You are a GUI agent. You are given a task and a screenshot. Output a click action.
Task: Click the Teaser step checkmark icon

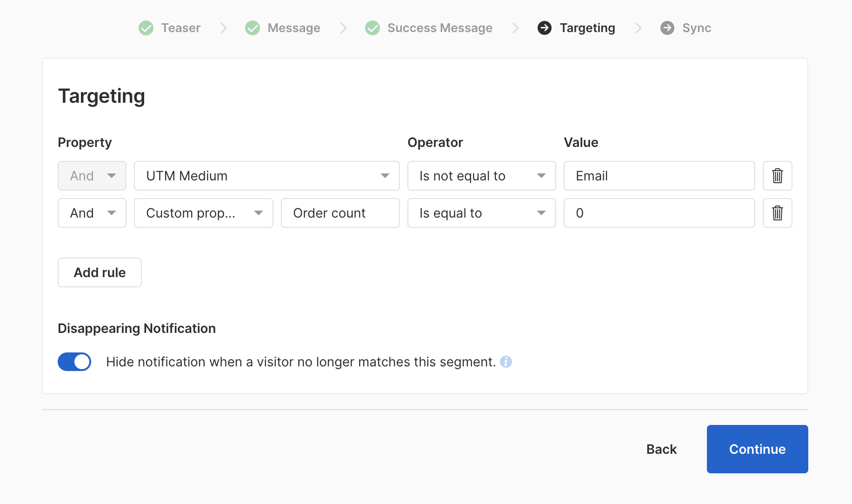(x=146, y=28)
